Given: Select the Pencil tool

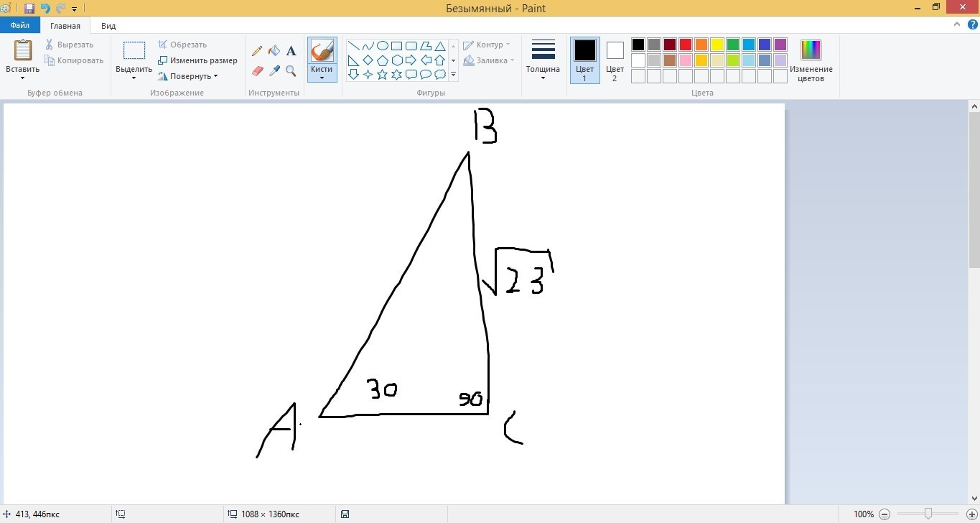Looking at the screenshot, I should pos(257,51).
